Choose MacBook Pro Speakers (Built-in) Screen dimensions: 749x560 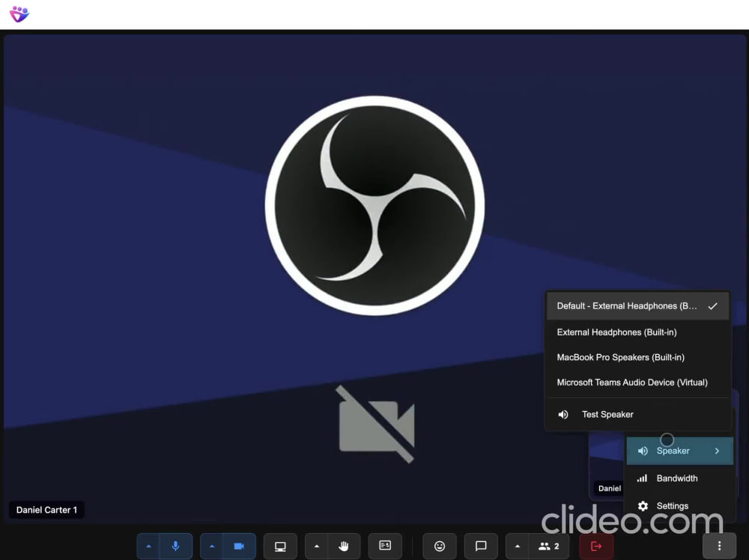pyautogui.click(x=637, y=357)
